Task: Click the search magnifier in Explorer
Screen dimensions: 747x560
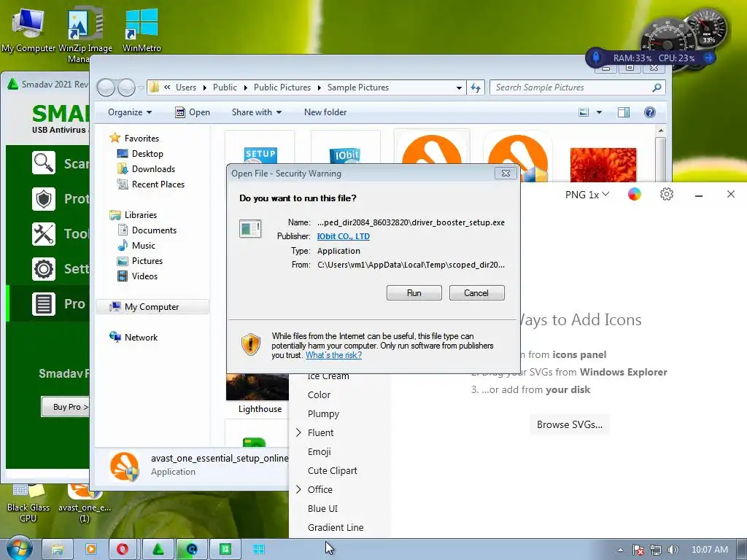Action: pyautogui.click(x=657, y=87)
